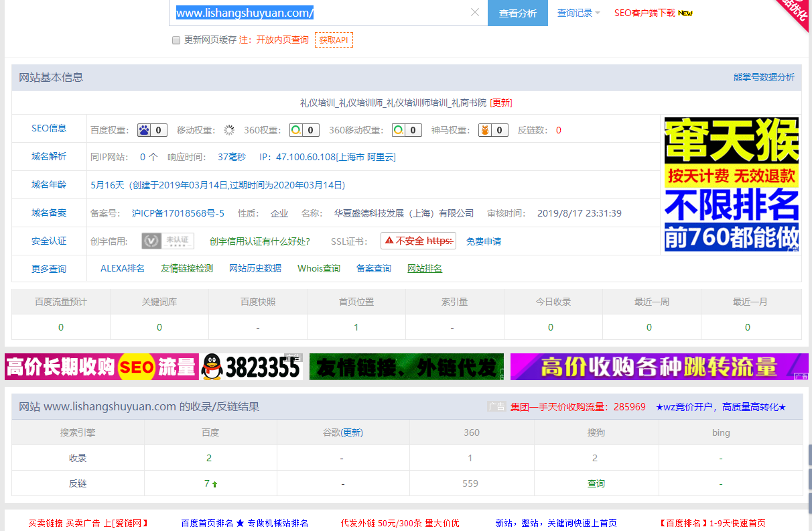
Task: Click the Shenma weight badge icon
Action: coord(493,130)
